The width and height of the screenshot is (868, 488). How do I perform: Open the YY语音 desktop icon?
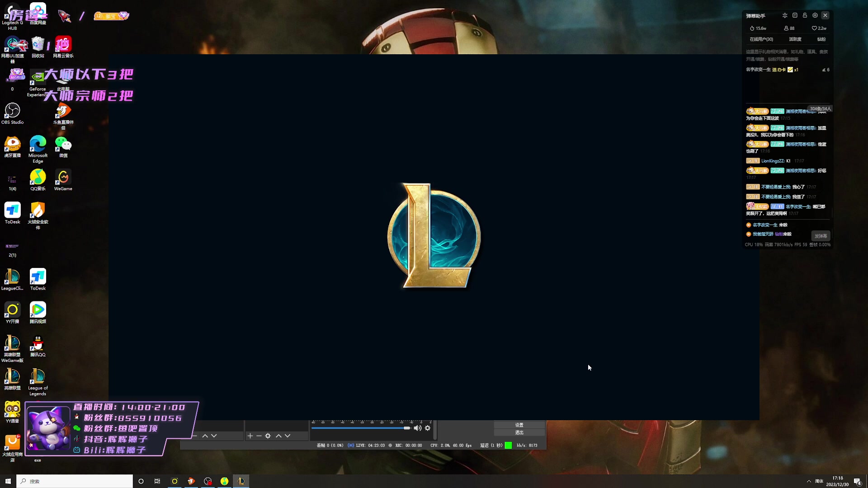click(13, 412)
